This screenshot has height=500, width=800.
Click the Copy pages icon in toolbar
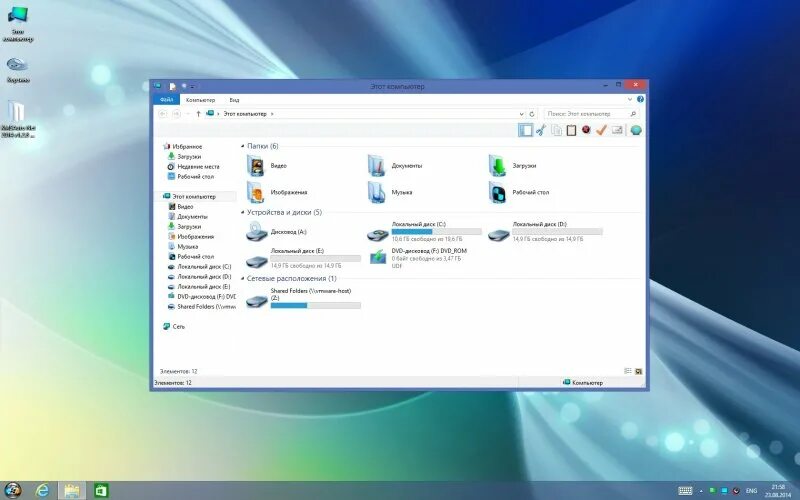(556, 130)
